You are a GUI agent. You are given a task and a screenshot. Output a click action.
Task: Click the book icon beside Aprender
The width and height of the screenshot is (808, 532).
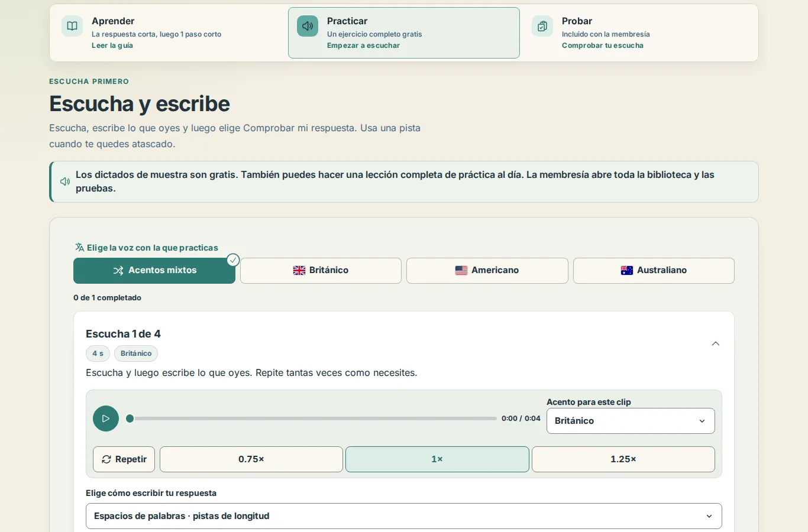(72, 26)
